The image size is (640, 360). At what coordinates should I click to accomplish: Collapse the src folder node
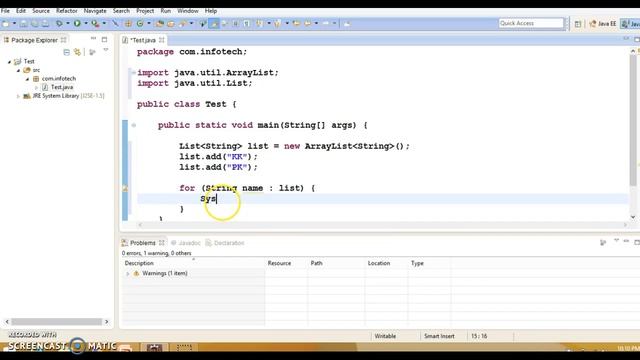18,70
